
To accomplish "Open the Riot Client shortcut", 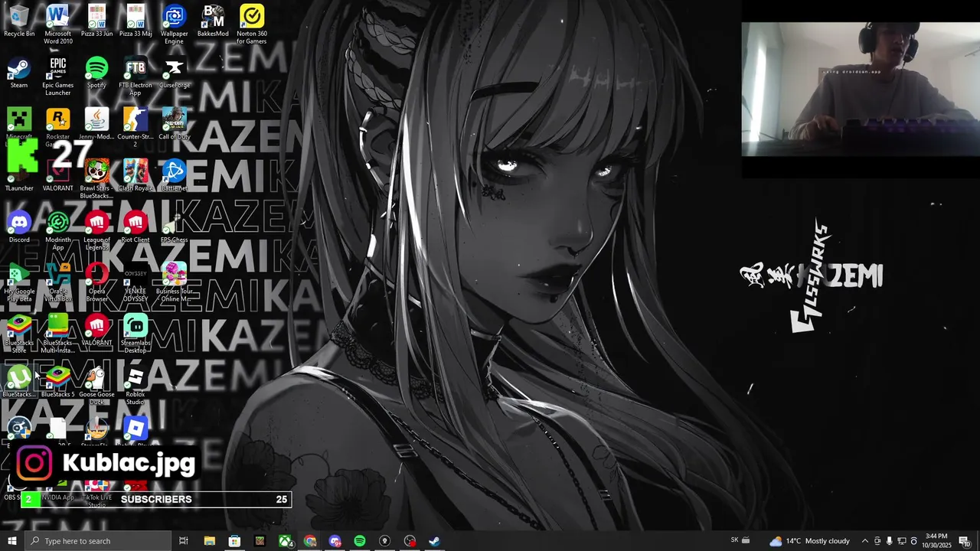I will pyautogui.click(x=136, y=227).
